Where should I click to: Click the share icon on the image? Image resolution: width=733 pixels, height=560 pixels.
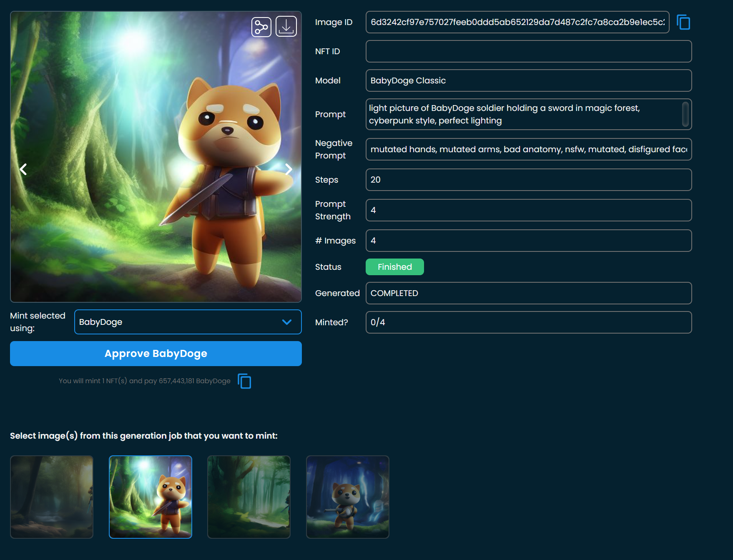click(261, 27)
